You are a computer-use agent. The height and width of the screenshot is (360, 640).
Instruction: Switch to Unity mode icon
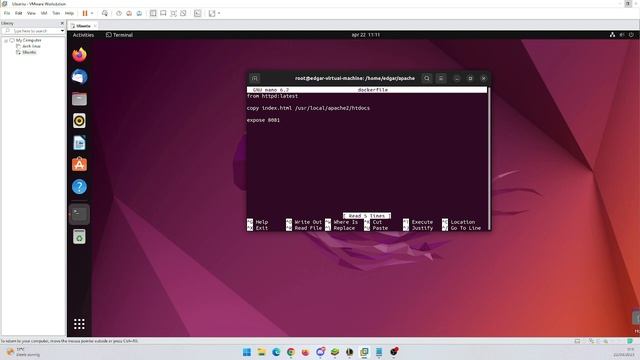point(183,13)
